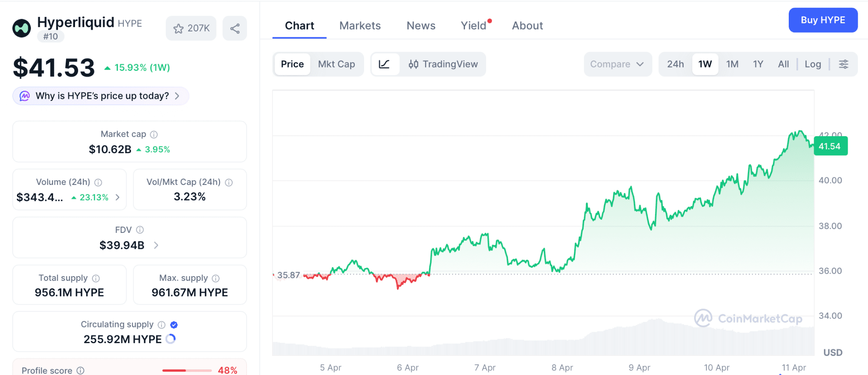This screenshot has height=375, width=868.
Task: Click the Max. supply info icon
Action: [x=216, y=278]
